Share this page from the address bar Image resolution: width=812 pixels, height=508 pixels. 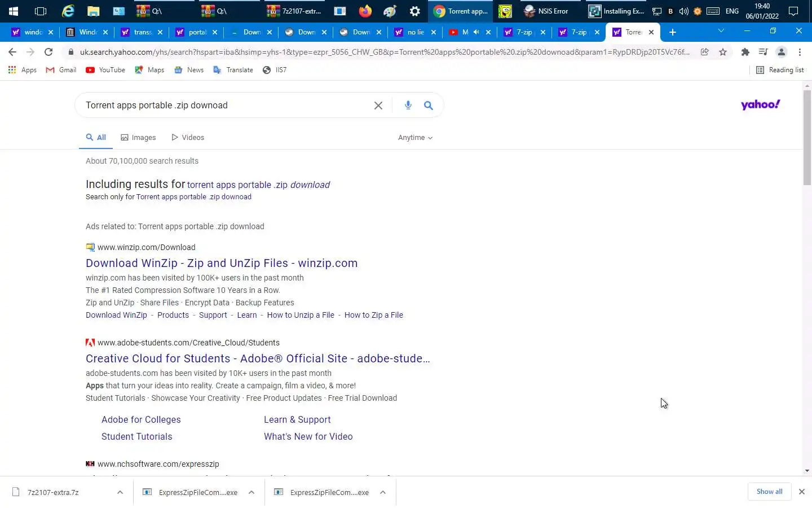(705, 52)
